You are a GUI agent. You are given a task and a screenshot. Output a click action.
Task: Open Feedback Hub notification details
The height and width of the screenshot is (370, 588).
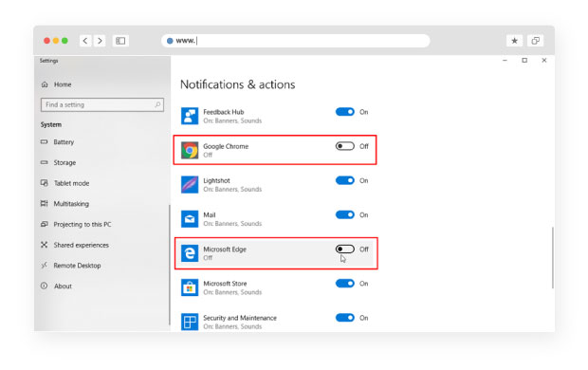(275, 116)
